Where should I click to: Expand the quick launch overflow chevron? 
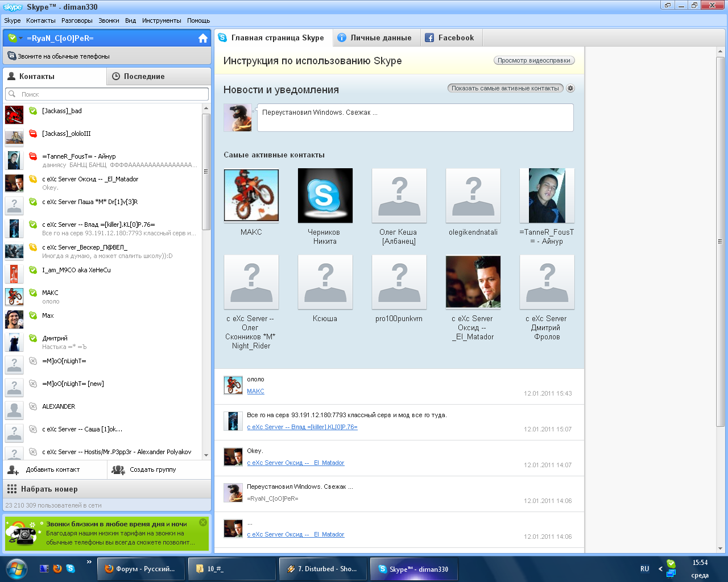tap(89, 562)
